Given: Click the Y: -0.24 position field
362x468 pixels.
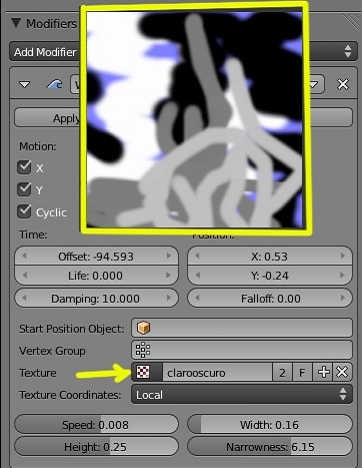Looking at the screenshot, I should click(270, 275).
